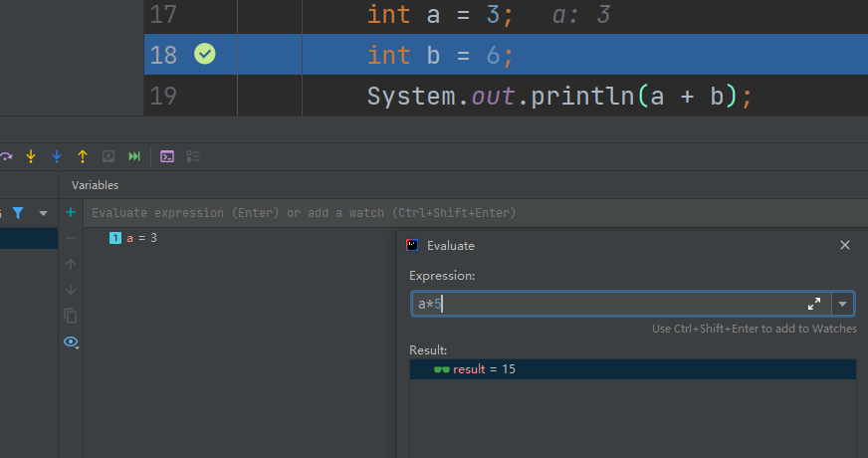Click the move watch down arrow

[x=71, y=290]
